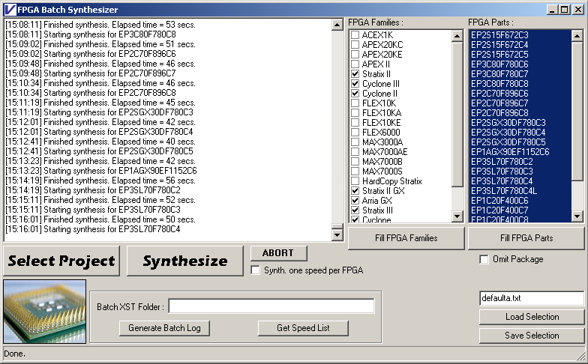Screen dimensions: 588x364
Task: Select part EP3SL70F780C2 in parts list
Action: [520, 162]
